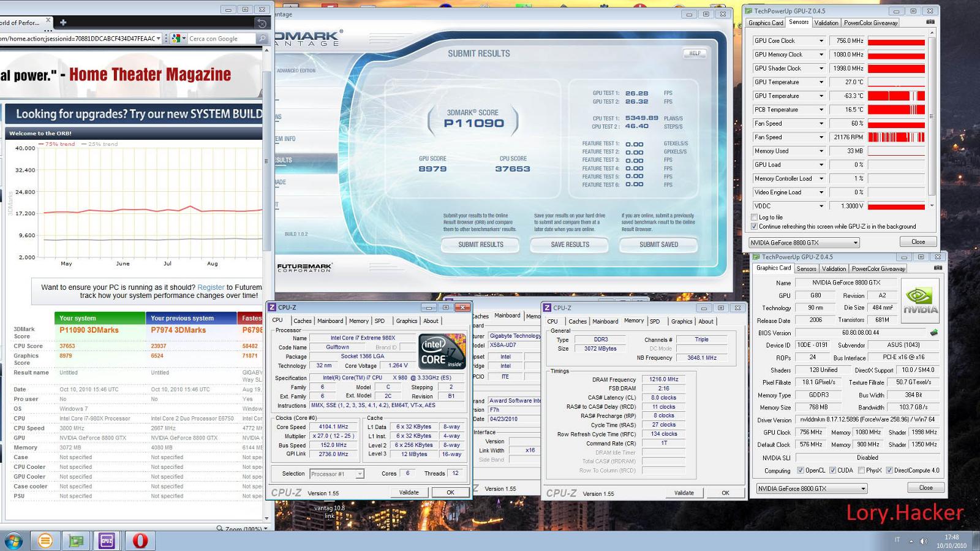Image resolution: width=980 pixels, height=551 pixels.
Task: Close the GPU-Z Sensors window with Close button
Action: click(x=918, y=242)
